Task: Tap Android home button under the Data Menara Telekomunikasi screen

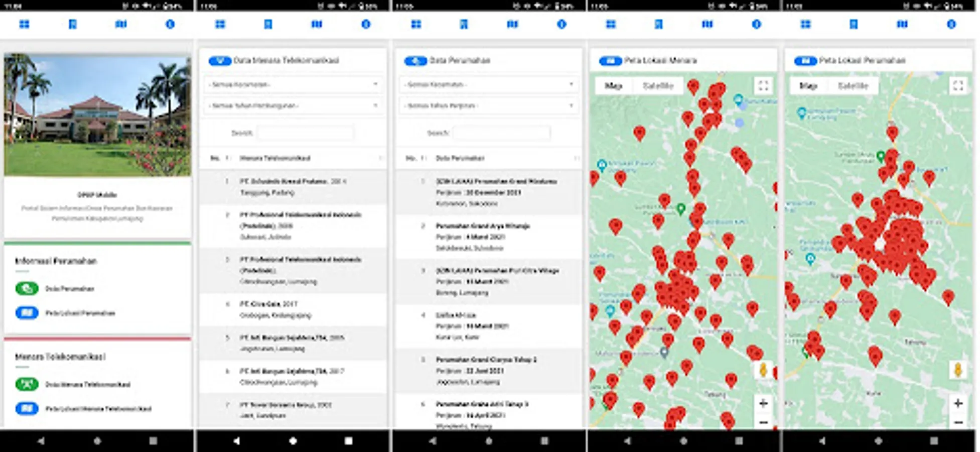Action: [x=293, y=441]
